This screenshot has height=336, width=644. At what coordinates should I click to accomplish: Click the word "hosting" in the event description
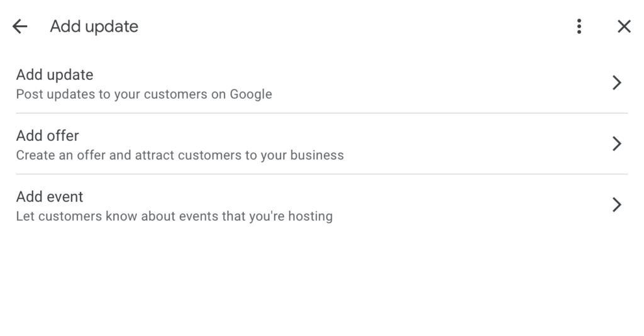(310, 216)
